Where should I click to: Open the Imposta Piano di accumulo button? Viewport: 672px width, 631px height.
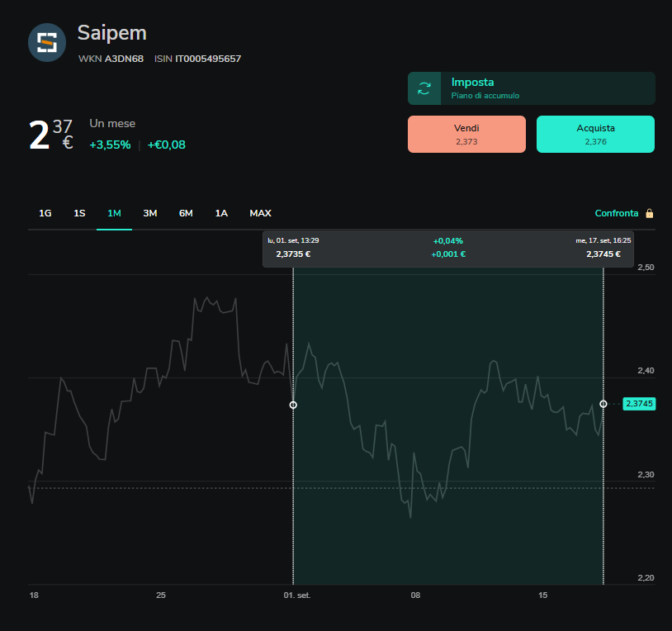point(532,88)
